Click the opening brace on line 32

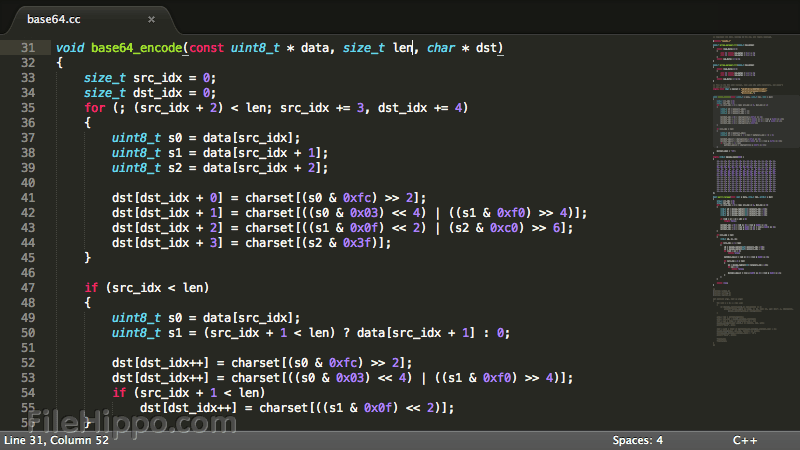60,63
